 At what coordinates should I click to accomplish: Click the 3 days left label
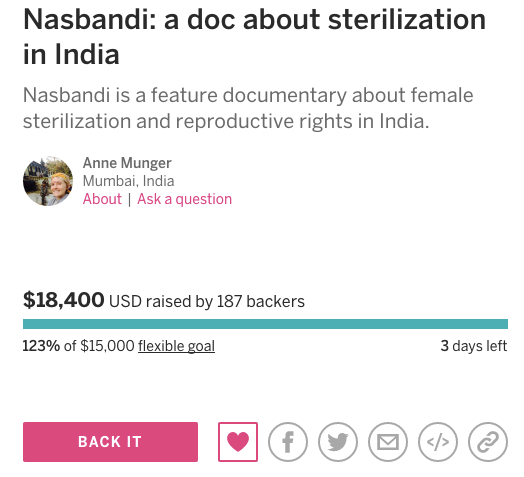pos(474,346)
